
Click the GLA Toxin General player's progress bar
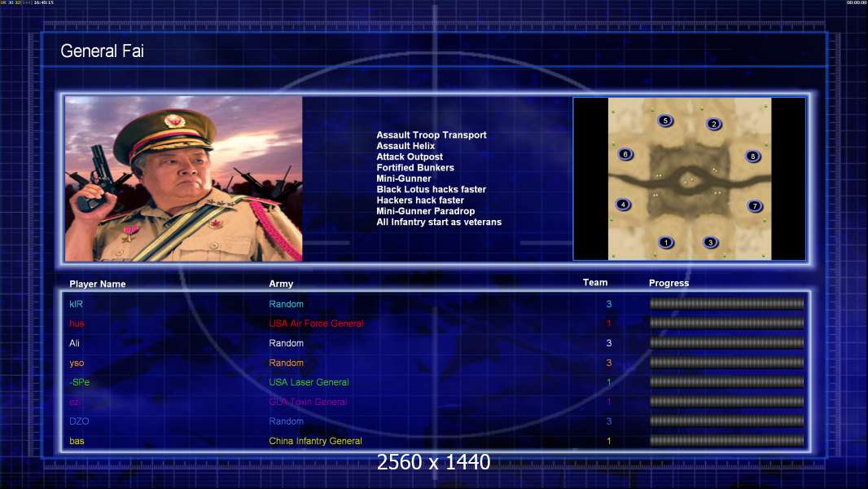tap(727, 402)
